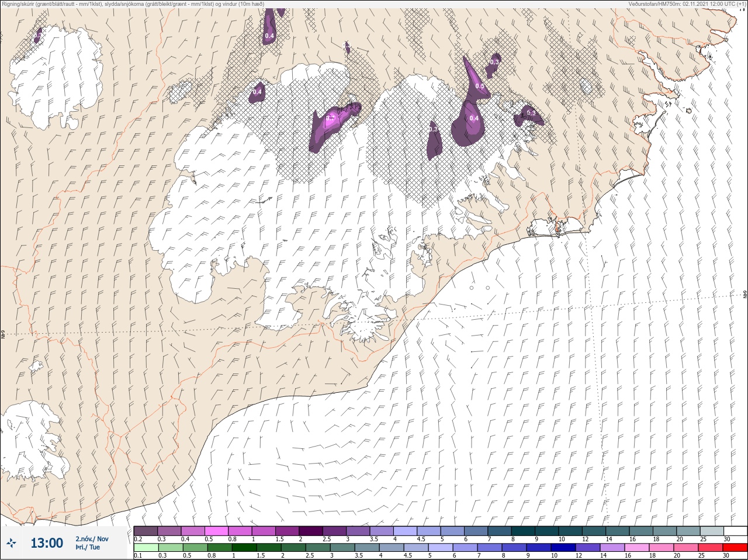748x560 pixels.
Task: Click the 13:00 forecast time label
Action: pos(47,543)
